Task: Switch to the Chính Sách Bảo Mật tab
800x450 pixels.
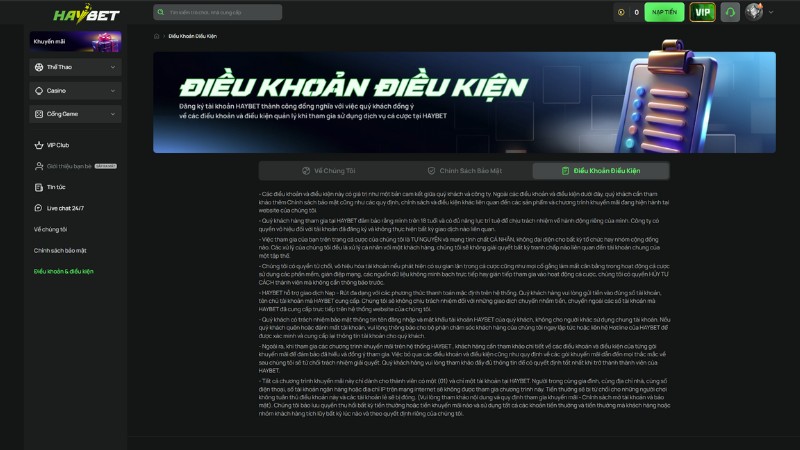Action: (463, 171)
